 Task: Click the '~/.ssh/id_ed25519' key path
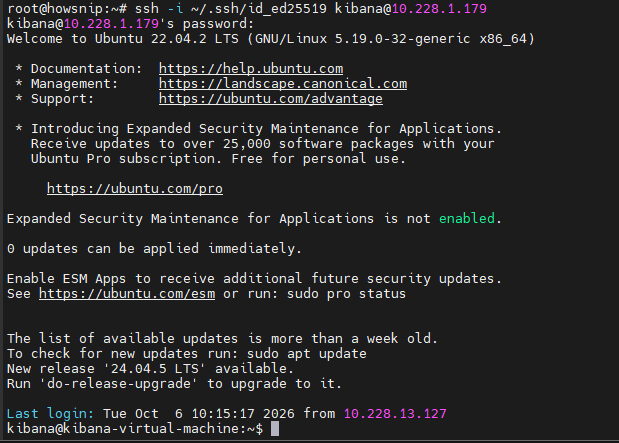[x=259, y=9]
